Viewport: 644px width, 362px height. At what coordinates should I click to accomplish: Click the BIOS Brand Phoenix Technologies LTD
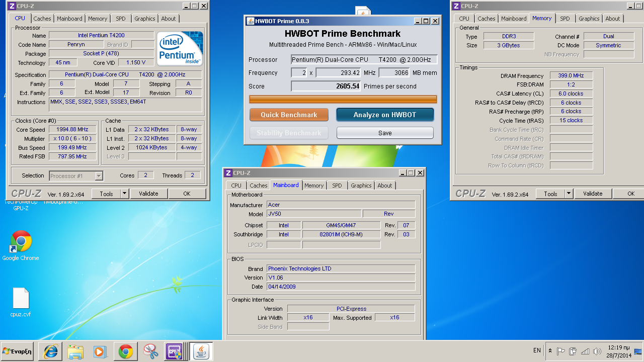[341, 269]
